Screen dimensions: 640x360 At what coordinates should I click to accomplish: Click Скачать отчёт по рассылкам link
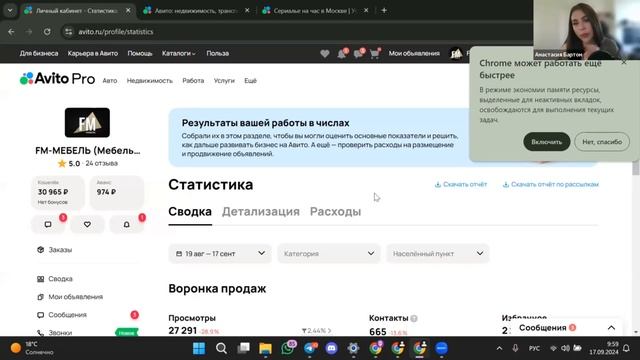(x=551, y=184)
